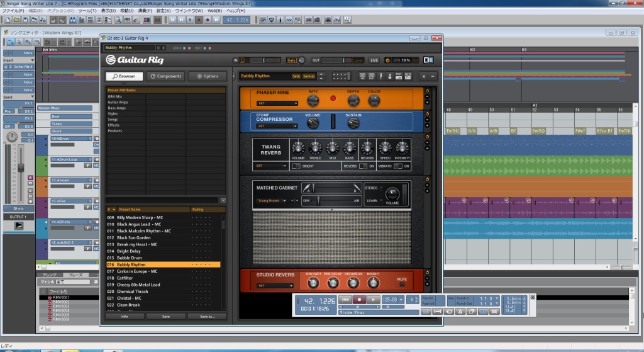This screenshot has width=644, height=352.
Task: Toggle Studio Reverb power button
Action: (427, 272)
